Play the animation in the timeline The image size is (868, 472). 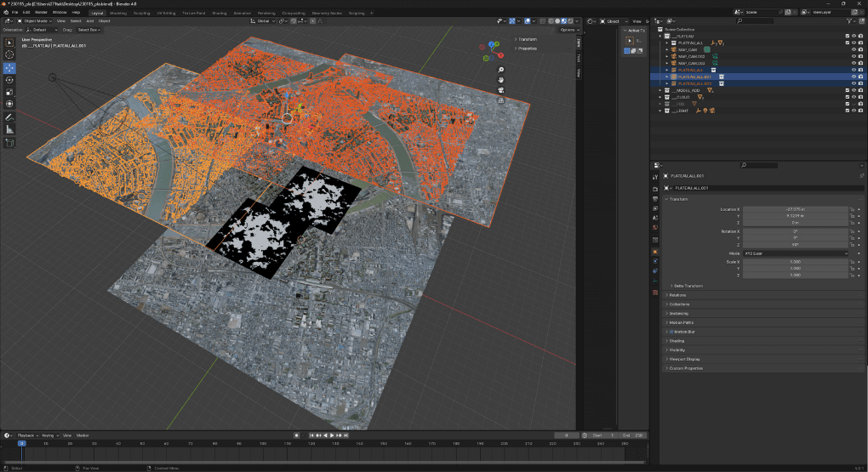tap(332, 435)
